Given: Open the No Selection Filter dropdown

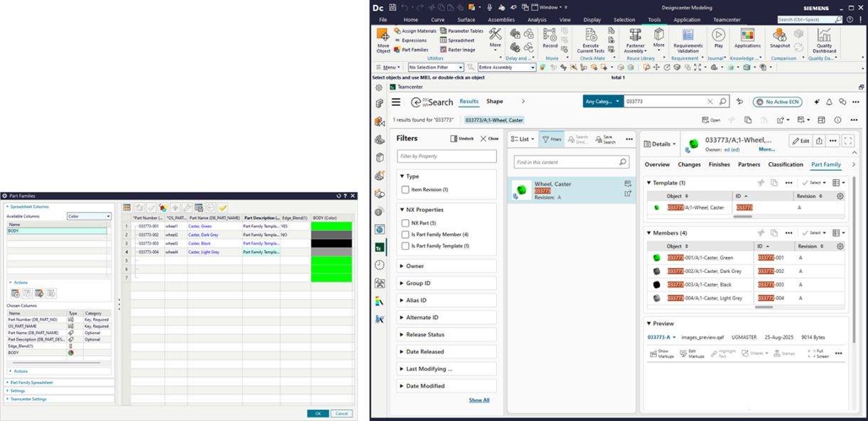Looking at the screenshot, I should (436, 68).
